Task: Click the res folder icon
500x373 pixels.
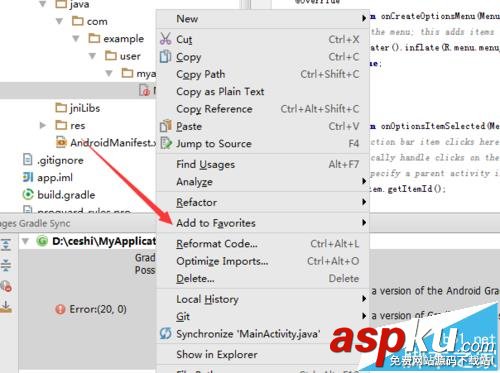Action: coord(61,125)
